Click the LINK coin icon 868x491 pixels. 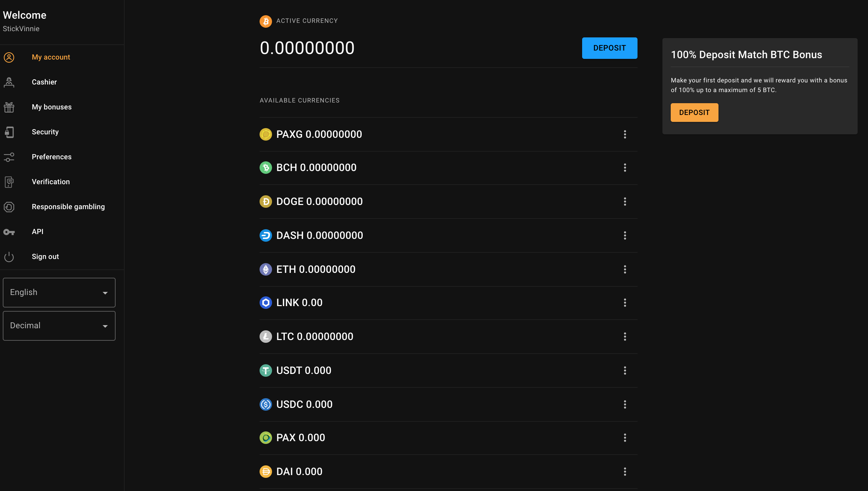(265, 303)
